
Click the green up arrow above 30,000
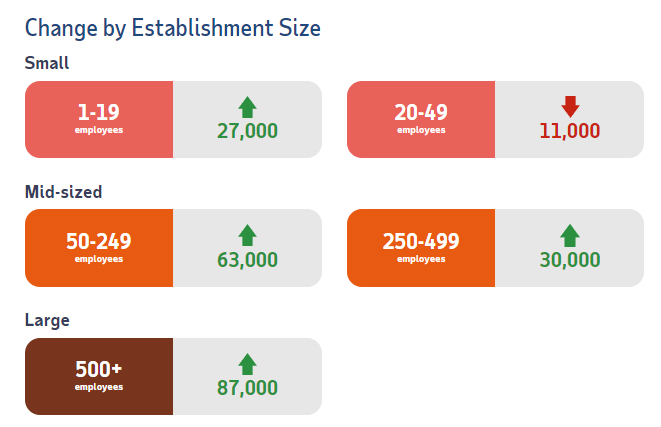570,235
